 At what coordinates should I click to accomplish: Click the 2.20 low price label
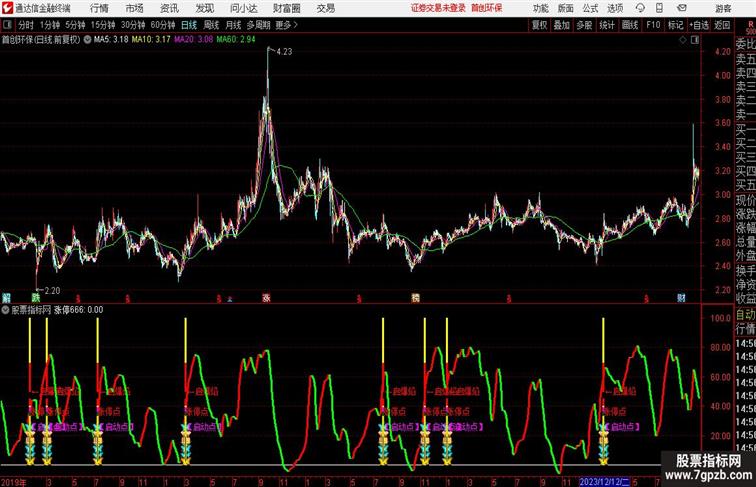(52, 291)
